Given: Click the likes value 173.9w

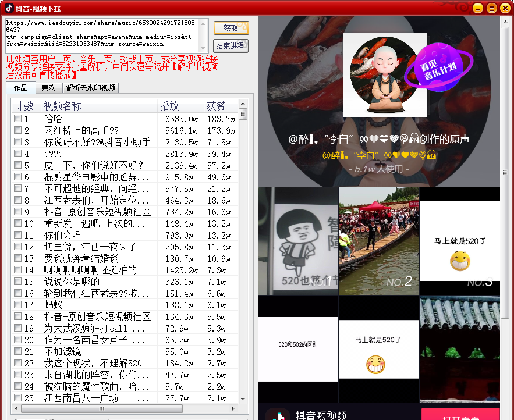Looking at the screenshot, I should click(x=221, y=130).
